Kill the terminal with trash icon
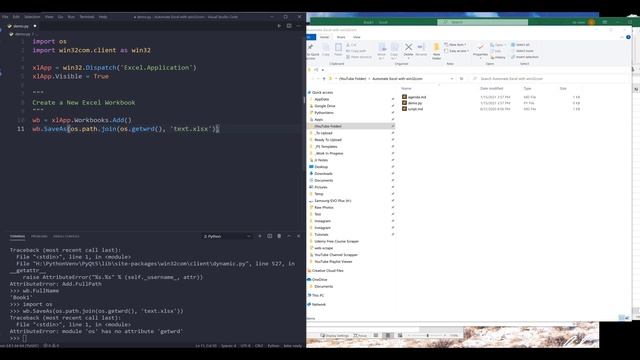This screenshot has width=640, height=360. coord(279,236)
